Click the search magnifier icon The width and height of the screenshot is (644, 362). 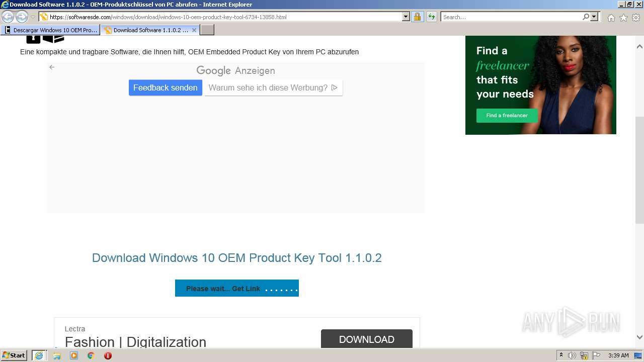pyautogui.click(x=586, y=17)
